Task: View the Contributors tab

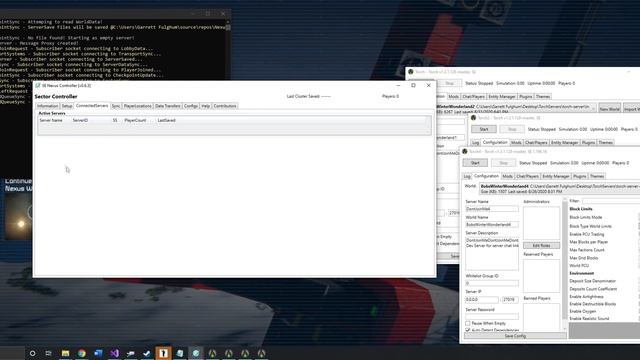Action: (225, 106)
